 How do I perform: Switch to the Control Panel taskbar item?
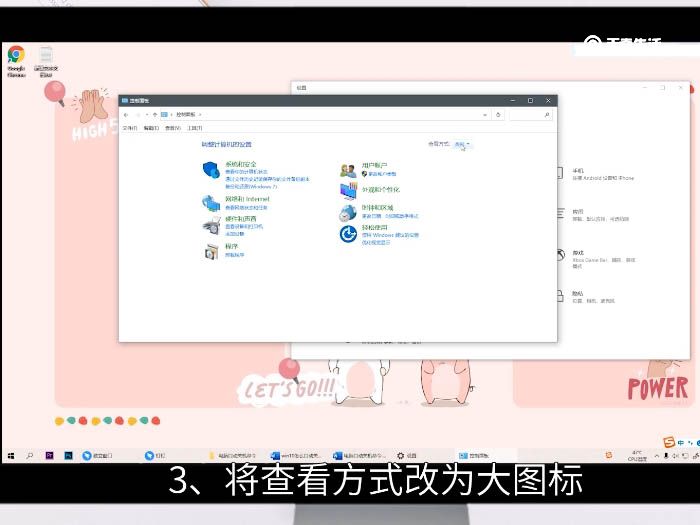[x=485, y=455]
